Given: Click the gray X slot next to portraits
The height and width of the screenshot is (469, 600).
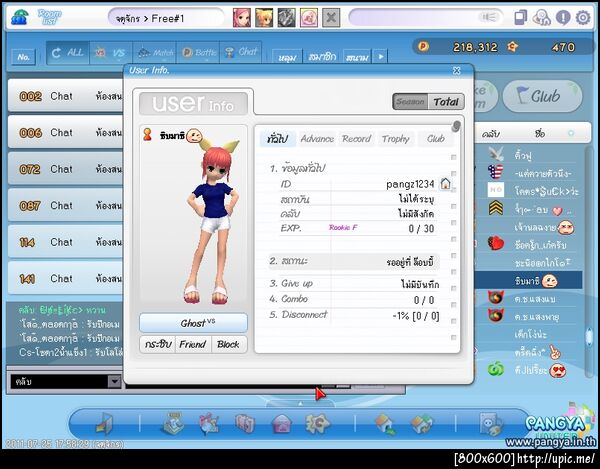Looking at the screenshot, I should [331, 18].
